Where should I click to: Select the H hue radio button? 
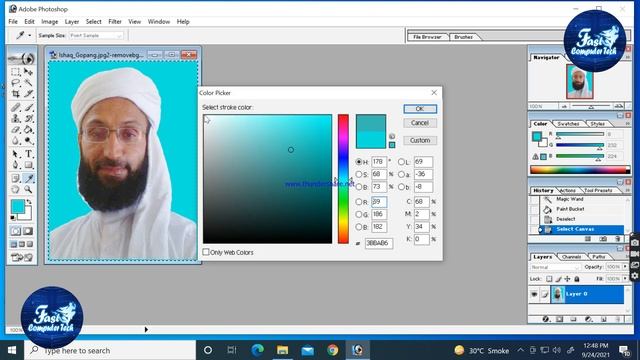(359, 162)
